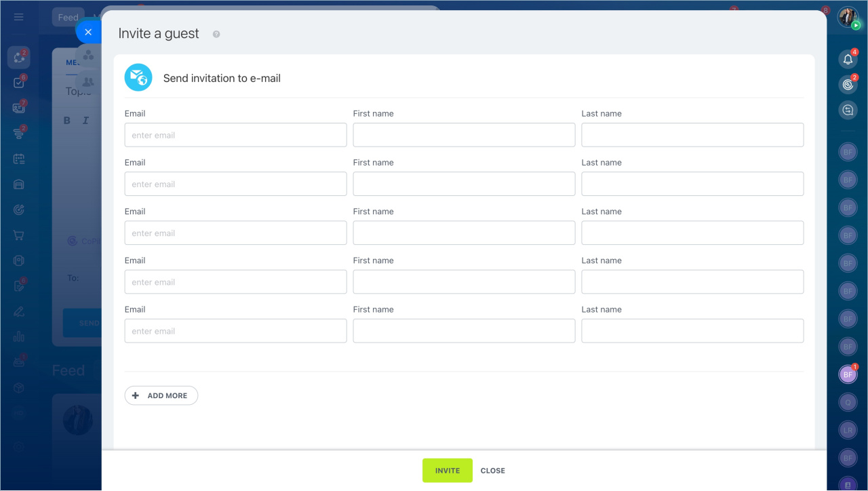Focus the first row First name field
Viewport: 868px width, 491px height.
click(464, 135)
